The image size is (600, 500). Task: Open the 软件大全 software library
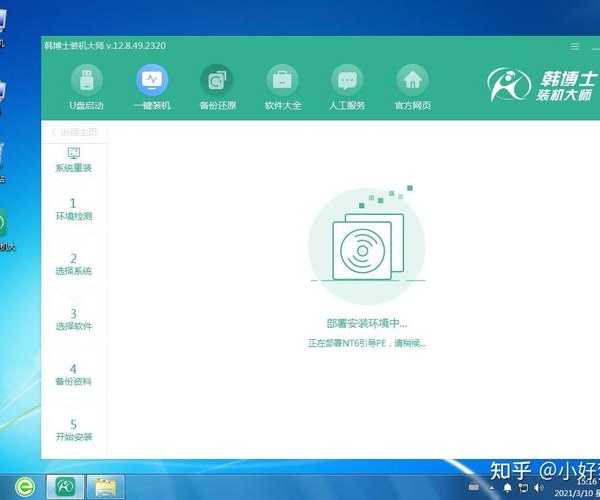[281, 86]
